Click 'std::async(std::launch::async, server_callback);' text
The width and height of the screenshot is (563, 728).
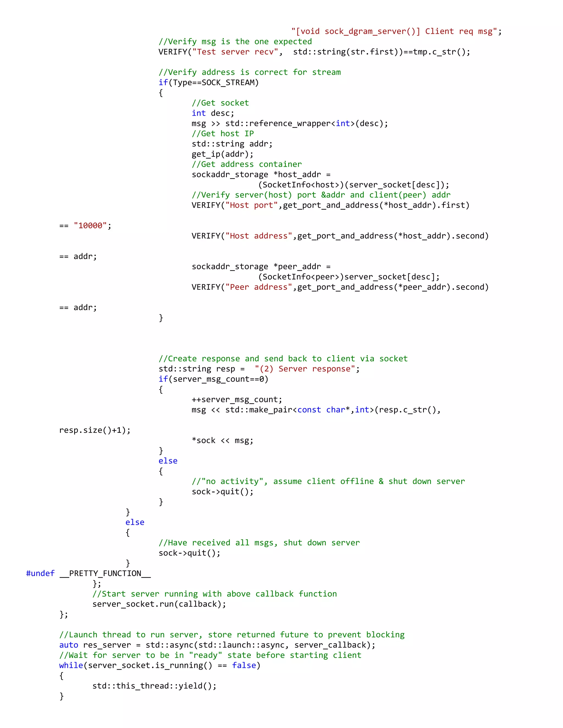(261, 645)
